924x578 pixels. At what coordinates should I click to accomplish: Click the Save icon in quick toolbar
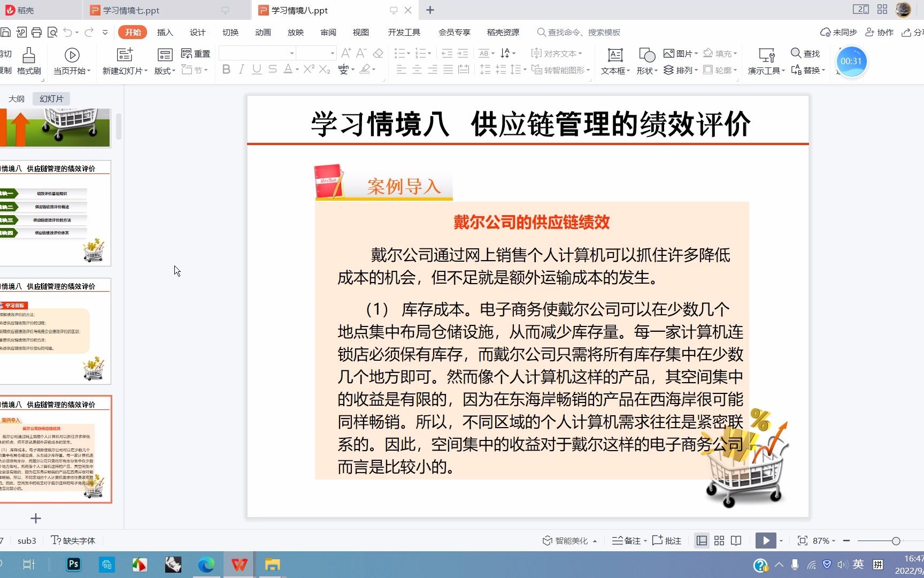click(5, 32)
